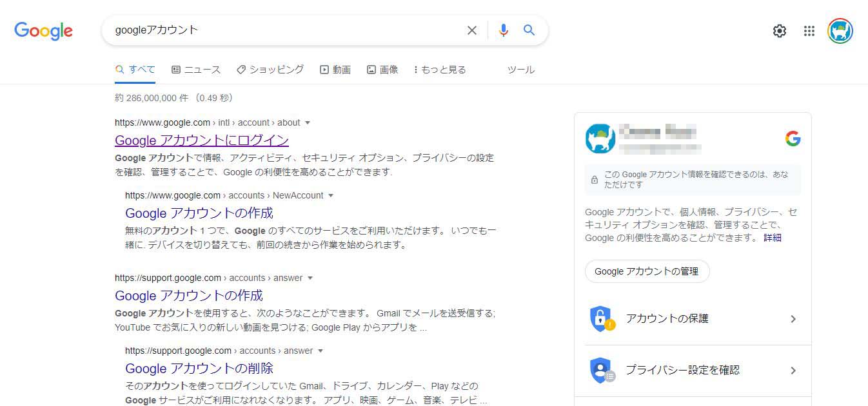
Task: Open the もっと見る menu
Action: tap(440, 70)
